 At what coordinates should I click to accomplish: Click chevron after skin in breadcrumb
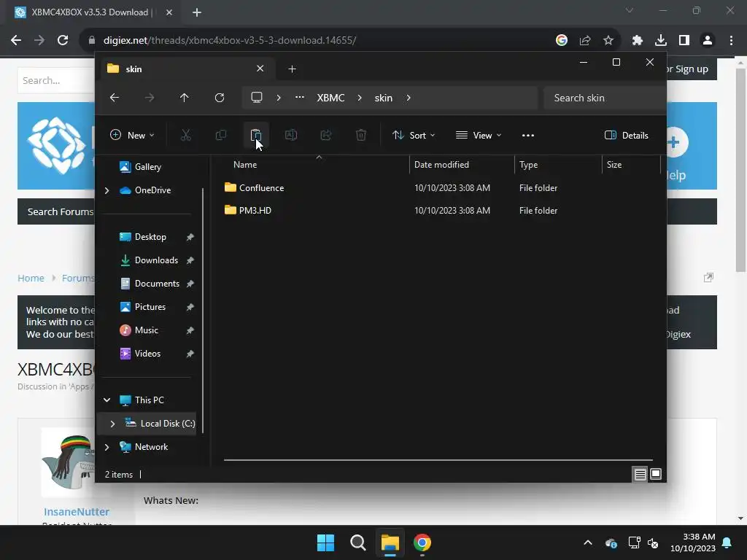(x=409, y=98)
